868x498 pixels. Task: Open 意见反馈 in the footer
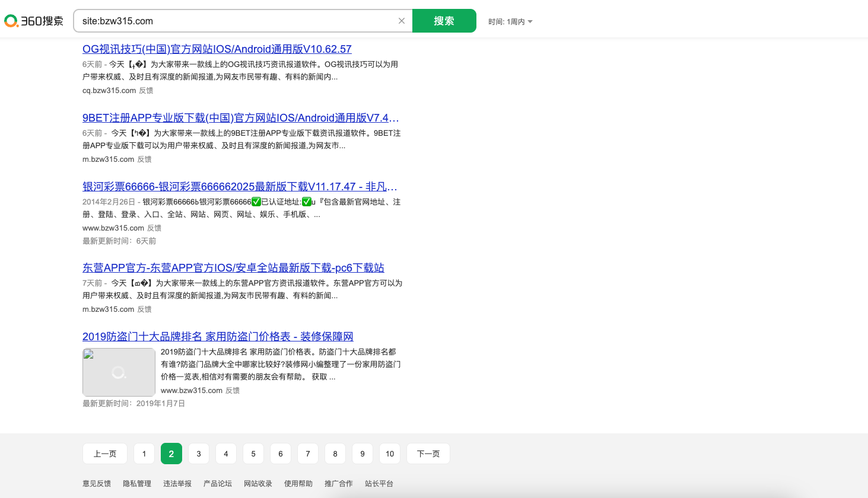96,483
